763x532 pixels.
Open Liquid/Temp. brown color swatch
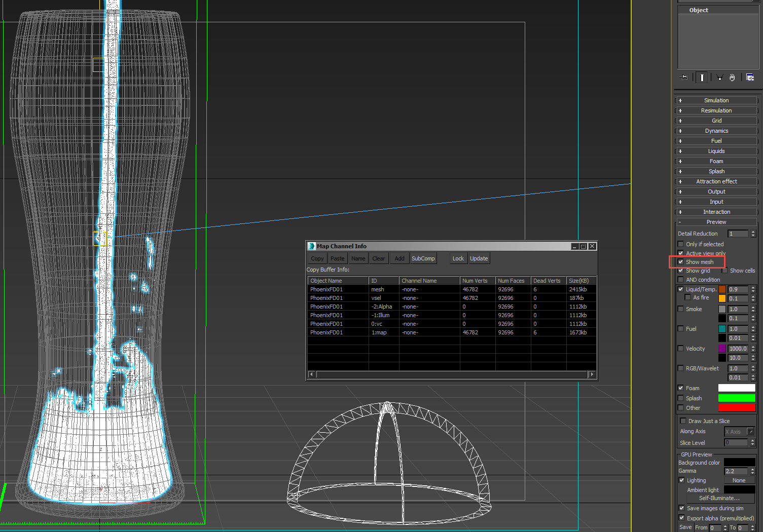click(722, 289)
